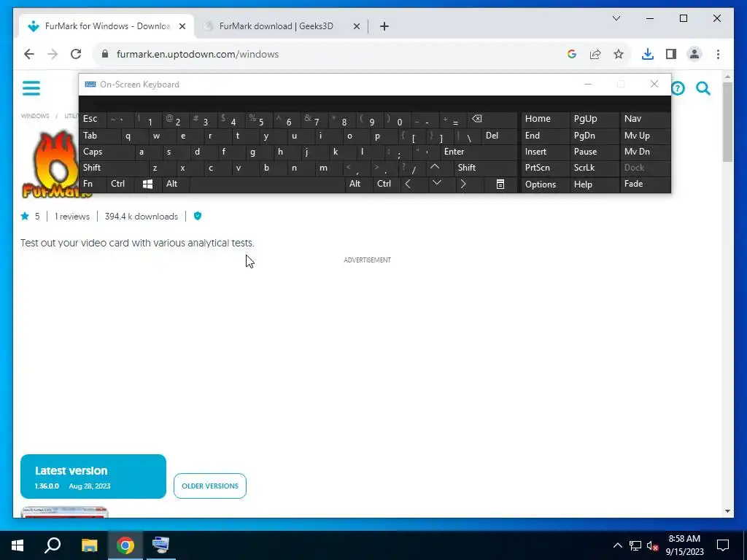This screenshot has height=560, width=747.
Task: Open Chrome three-dot menu
Action: pos(718,54)
